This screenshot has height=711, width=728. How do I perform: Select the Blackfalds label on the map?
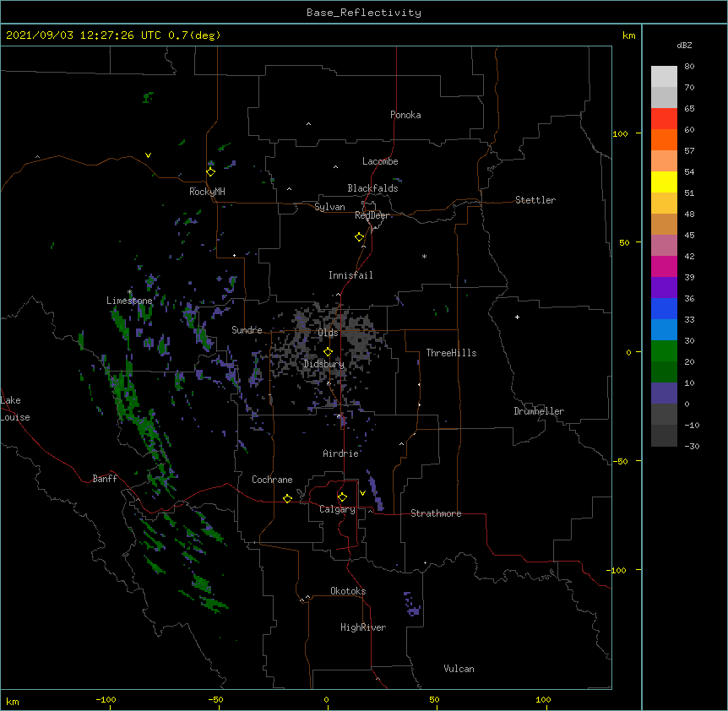tap(372, 188)
